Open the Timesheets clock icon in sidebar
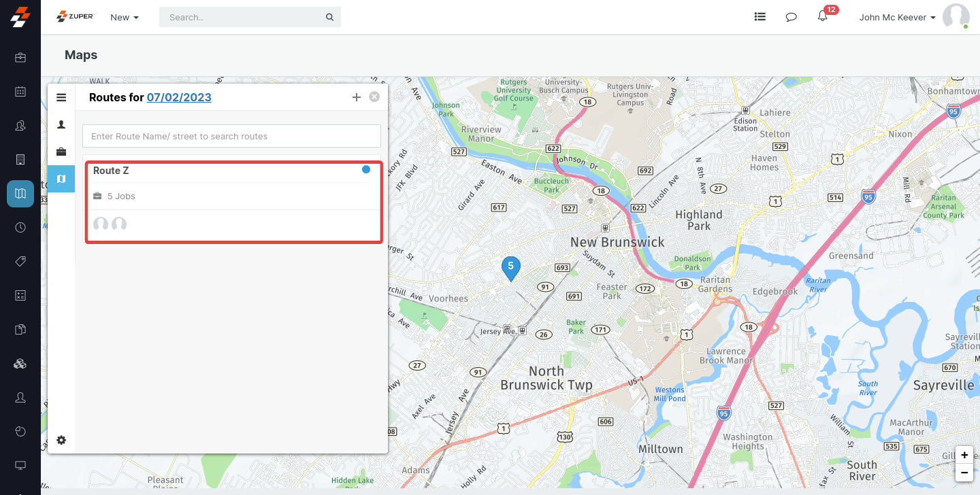 20,227
